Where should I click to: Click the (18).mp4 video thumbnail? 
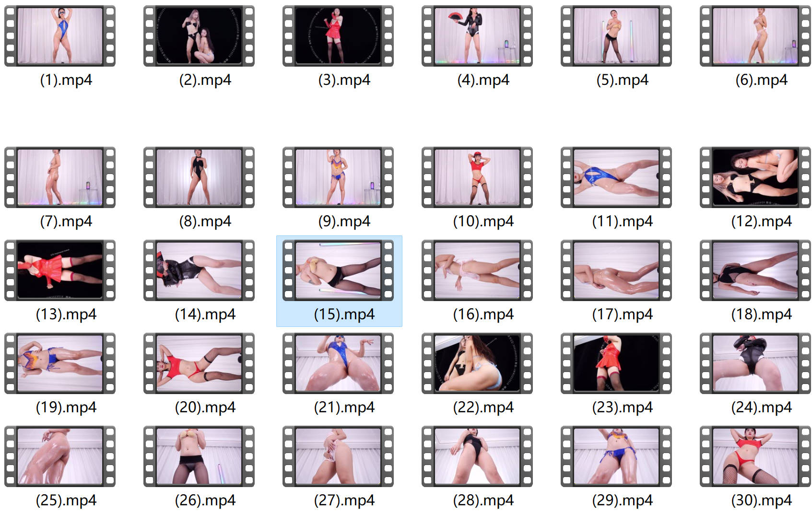[755, 270]
